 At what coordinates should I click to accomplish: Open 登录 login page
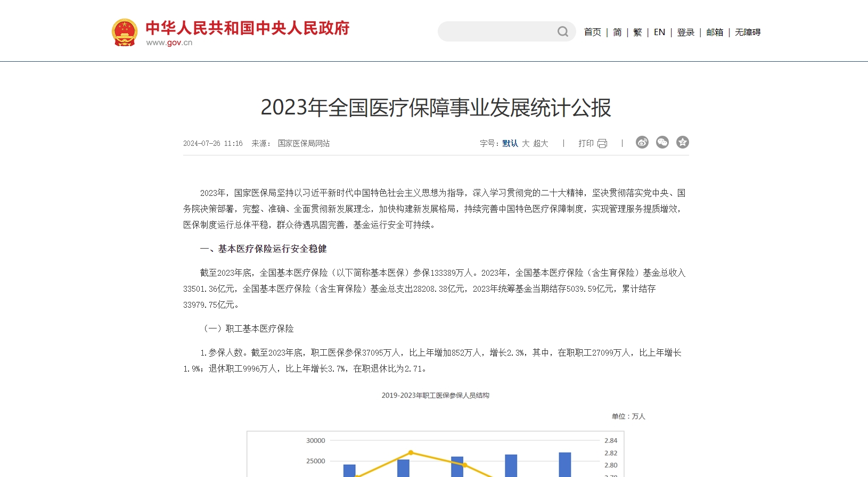686,32
